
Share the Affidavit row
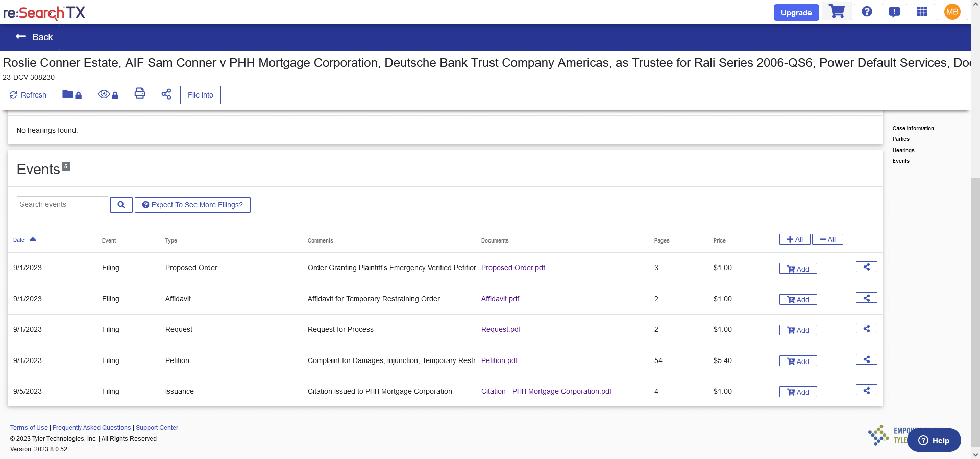point(867,298)
